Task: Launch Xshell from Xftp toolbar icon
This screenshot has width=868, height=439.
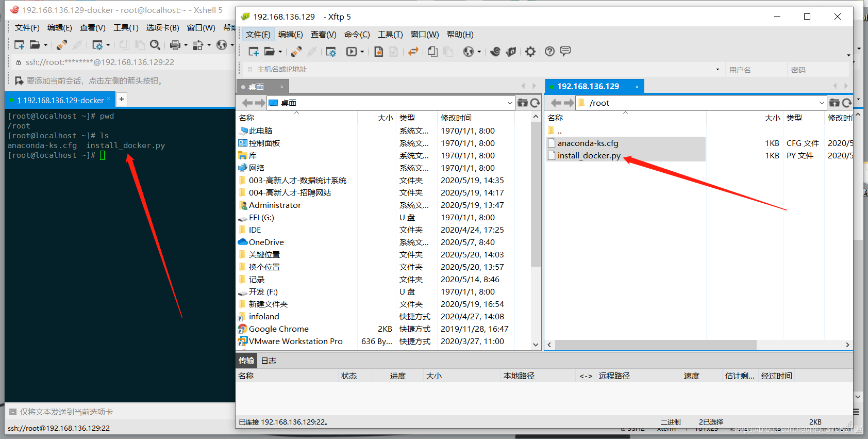Action: click(x=495, y=52)
